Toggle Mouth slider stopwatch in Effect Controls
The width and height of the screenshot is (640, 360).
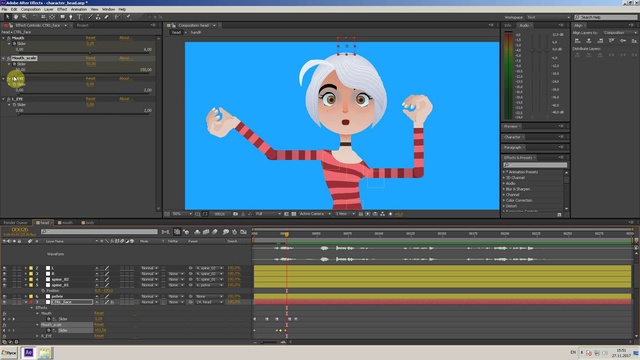pyautogui.click(x=14, y=43)
